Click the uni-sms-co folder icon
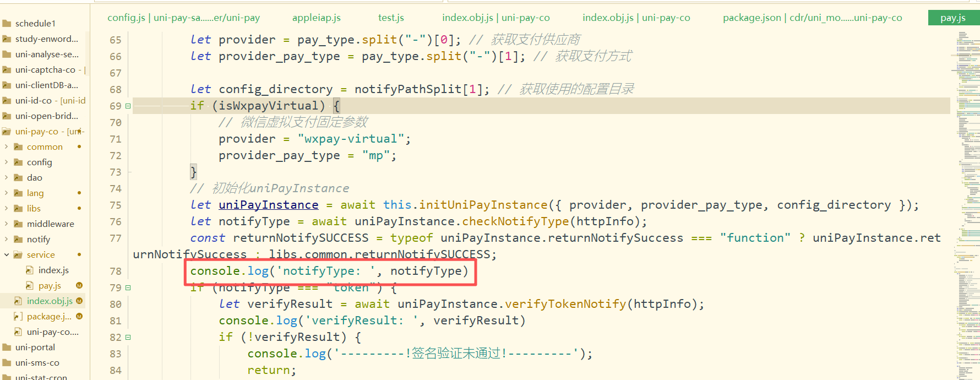Image resolution: width=980 pixels, height=380 pixels. [7, 363]
